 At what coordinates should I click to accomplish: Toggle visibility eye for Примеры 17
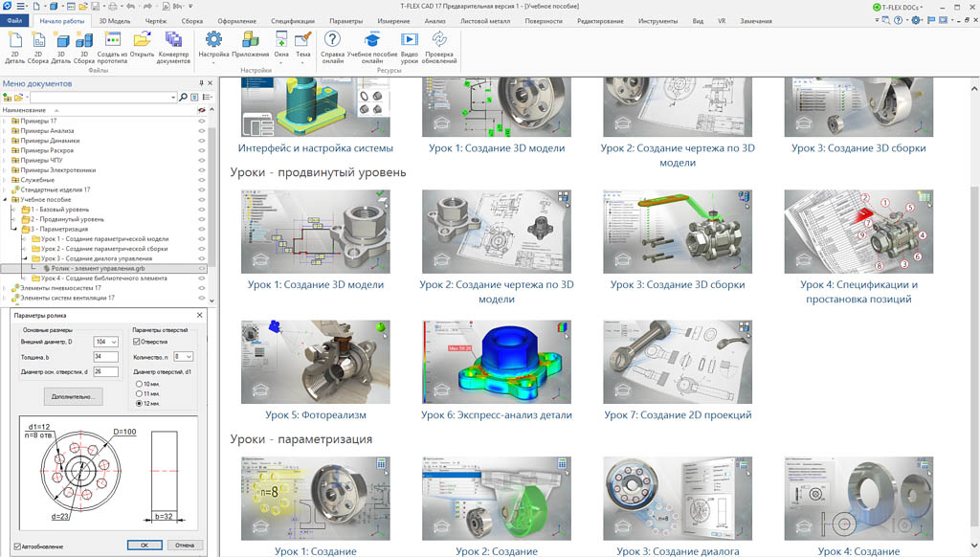202,121
